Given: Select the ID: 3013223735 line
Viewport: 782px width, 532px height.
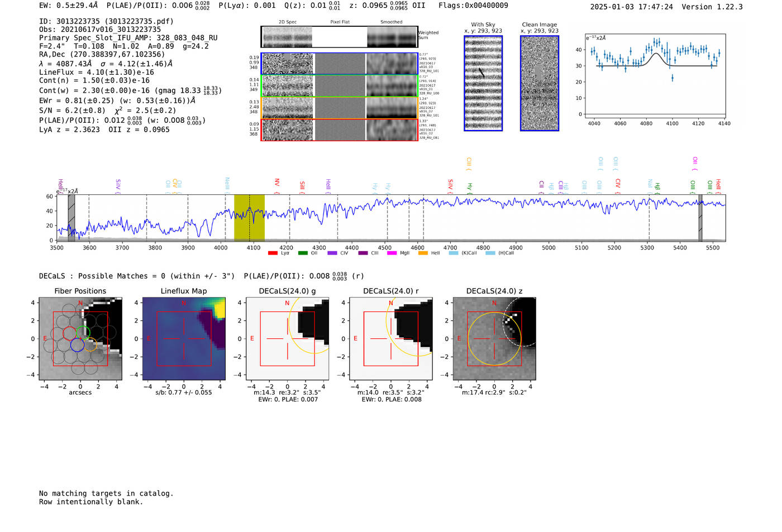Looking at the screenshot, I should pos(106,22).
